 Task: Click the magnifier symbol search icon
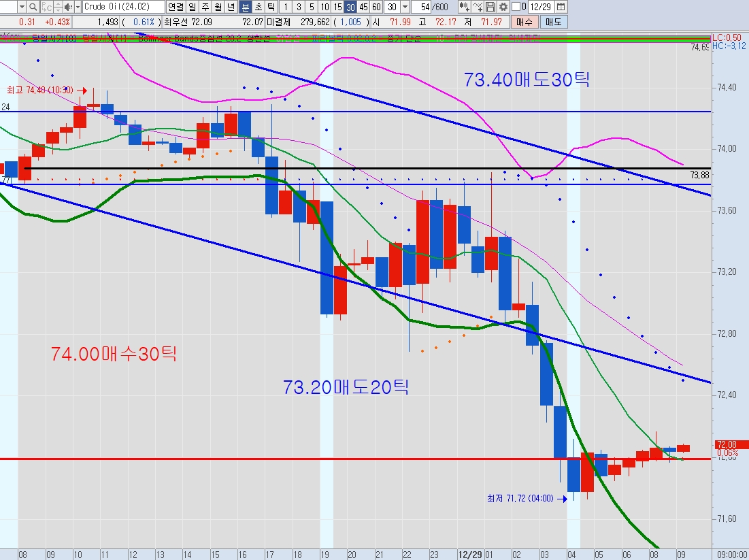[33, 7]
